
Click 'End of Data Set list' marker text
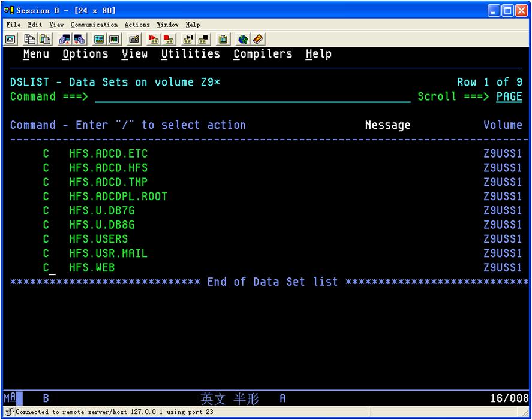point(272,282)
